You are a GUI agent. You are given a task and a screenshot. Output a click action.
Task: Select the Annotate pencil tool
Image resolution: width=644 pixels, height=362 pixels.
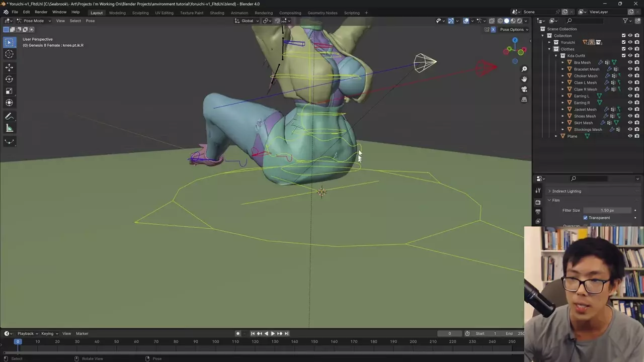pyautogui.click(x=9, y=116)
